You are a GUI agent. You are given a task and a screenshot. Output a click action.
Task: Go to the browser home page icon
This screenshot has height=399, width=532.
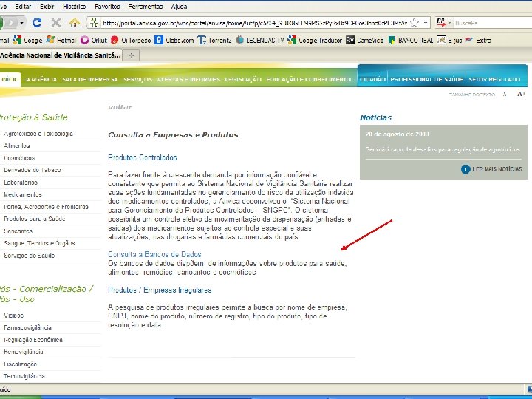(75, 23)
